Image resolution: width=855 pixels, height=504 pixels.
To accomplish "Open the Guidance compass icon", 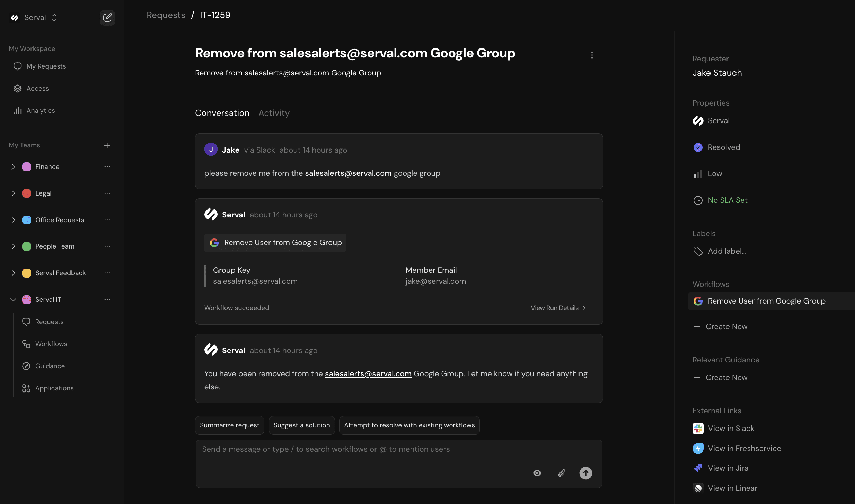I will pos(26,366).
